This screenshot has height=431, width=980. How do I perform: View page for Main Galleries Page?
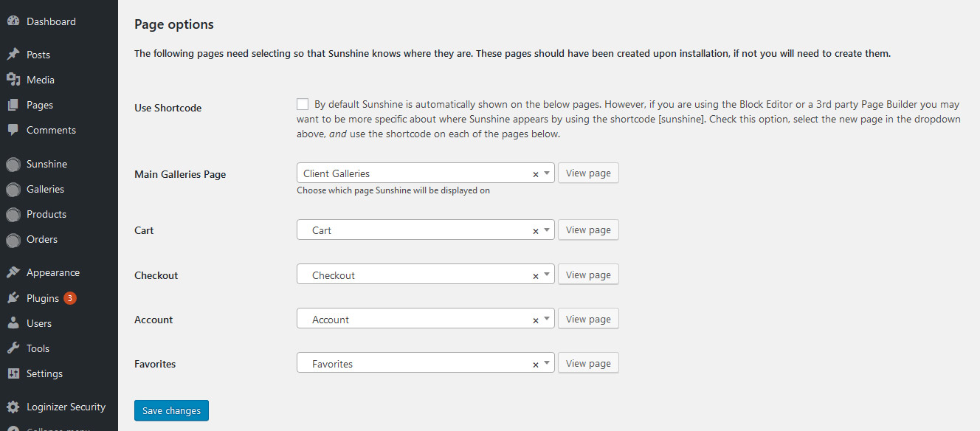(x=588, y=173)
